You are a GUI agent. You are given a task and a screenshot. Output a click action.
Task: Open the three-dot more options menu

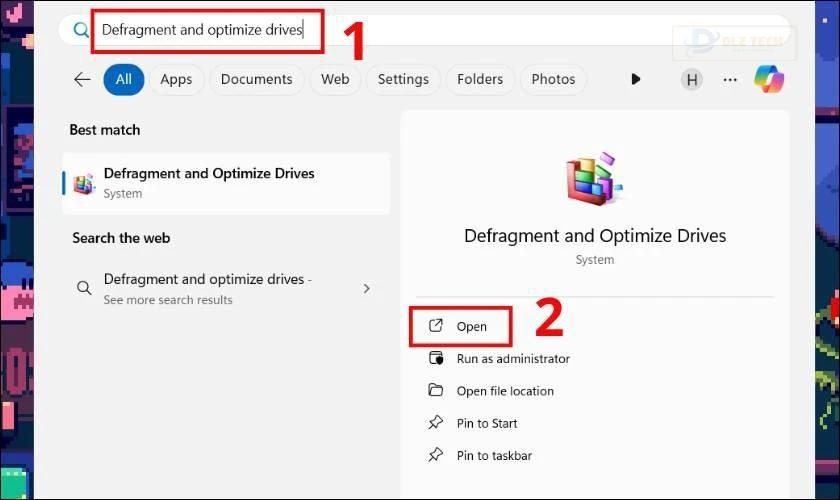[x=730, y=80]
